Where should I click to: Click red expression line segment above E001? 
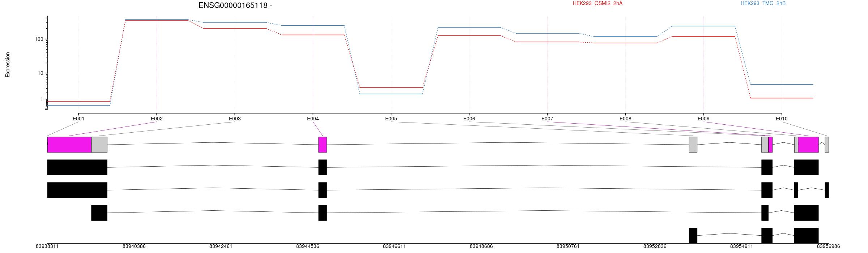pyautogui.click(x=78, y=101)
